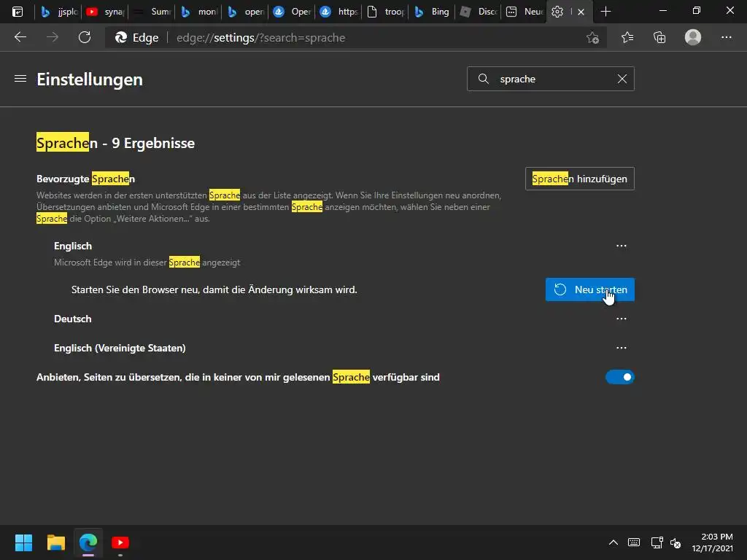
Task: Open the profile avatar icon
Action: [693, 37]
